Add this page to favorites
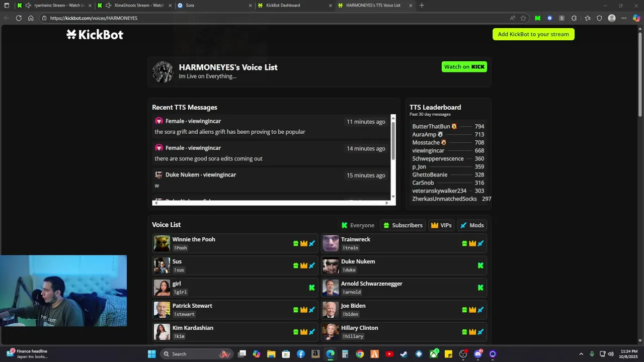 click(523, 18)
